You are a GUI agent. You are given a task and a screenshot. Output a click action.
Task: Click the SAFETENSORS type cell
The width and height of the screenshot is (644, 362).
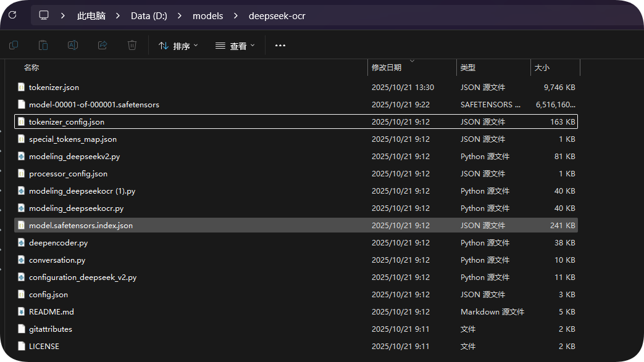[490, 105]
